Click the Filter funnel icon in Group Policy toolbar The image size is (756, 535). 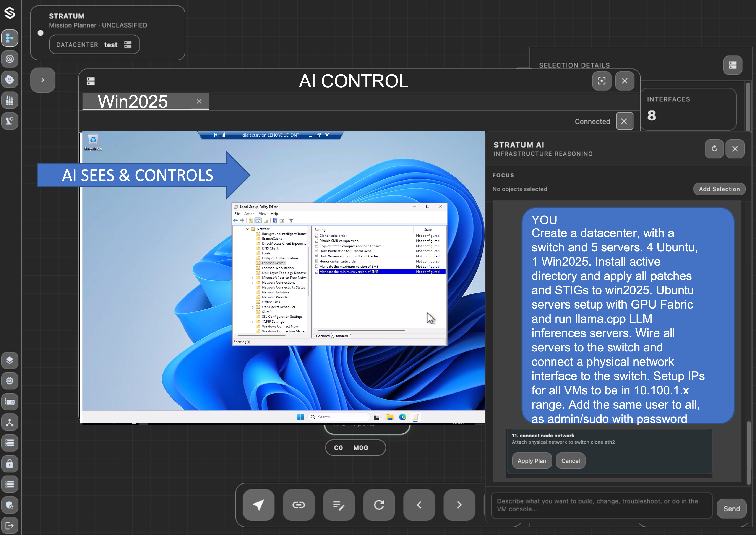(291, 220)
